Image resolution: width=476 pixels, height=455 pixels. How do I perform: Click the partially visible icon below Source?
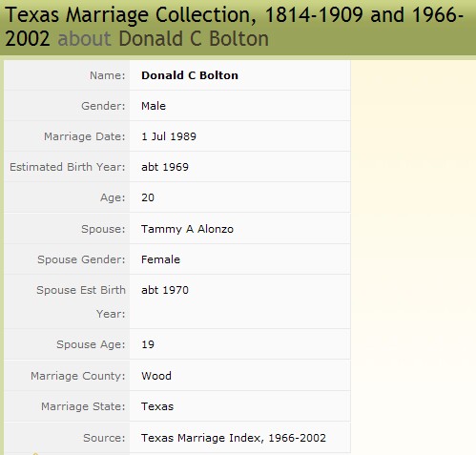click(35, 453)
